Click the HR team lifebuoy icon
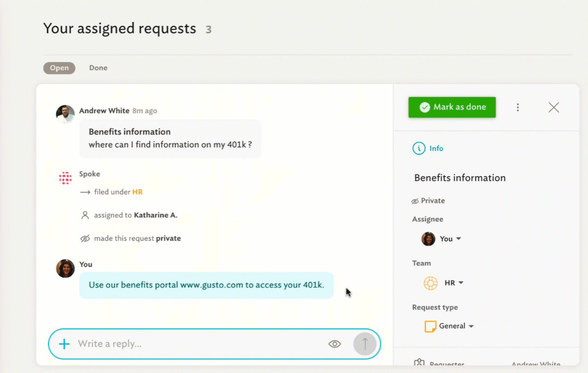 click(430, 283)
